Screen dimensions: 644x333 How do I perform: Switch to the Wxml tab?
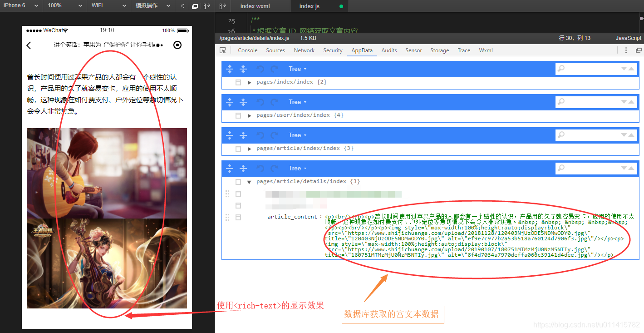click(x=486, y=50)
